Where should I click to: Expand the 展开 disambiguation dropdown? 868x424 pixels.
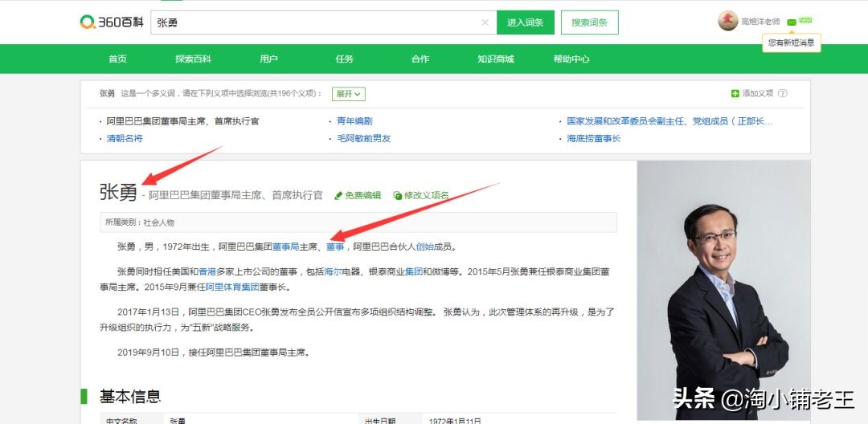(x=348, y=94)
